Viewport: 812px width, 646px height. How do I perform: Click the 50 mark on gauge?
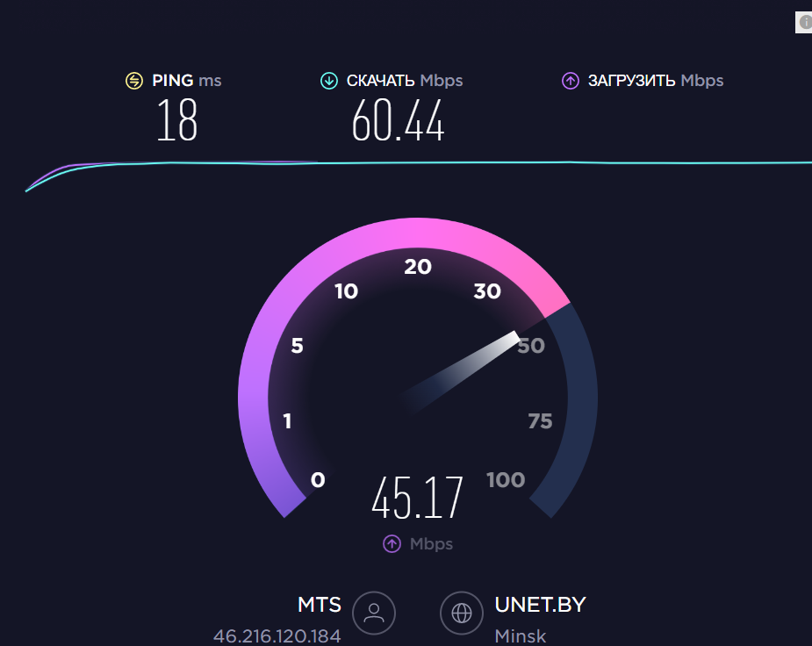pos(531,346)
